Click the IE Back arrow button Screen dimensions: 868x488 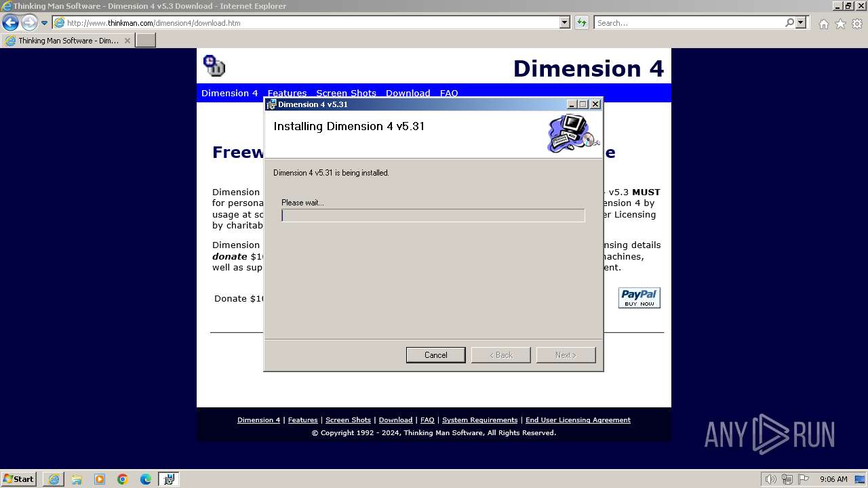pos(10,22)
